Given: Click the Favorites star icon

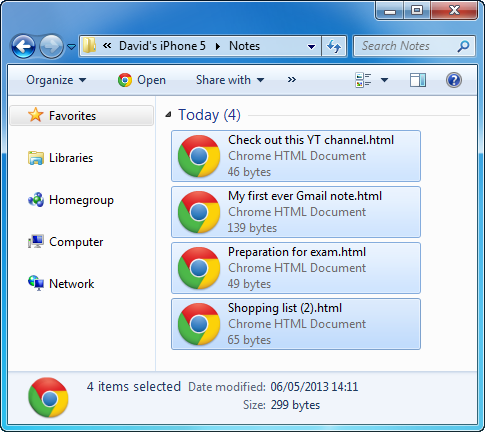Looking at the screenshot, I should (36, 115).
